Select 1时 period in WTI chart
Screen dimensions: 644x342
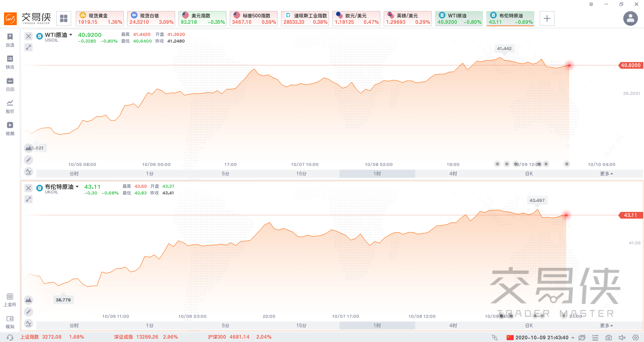click(377, 174)
